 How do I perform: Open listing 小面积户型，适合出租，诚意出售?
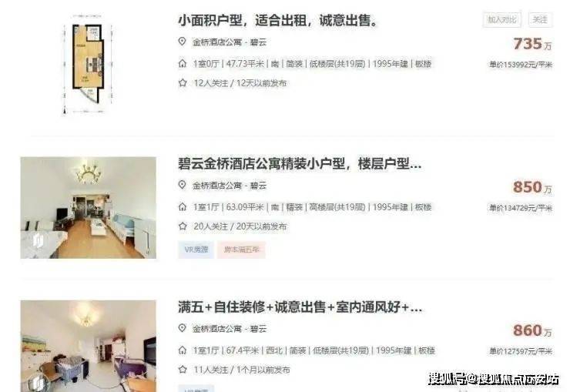pyautogui.click(x=277, y=20)
